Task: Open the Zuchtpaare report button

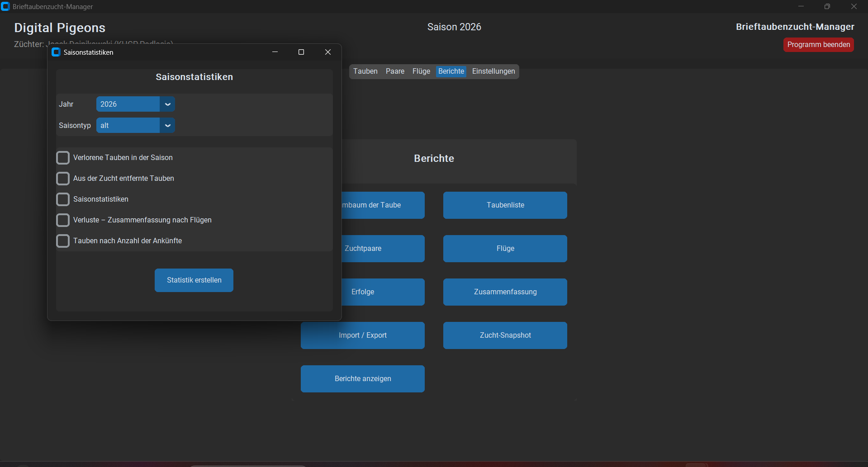Action: click(x=383, y=249)
